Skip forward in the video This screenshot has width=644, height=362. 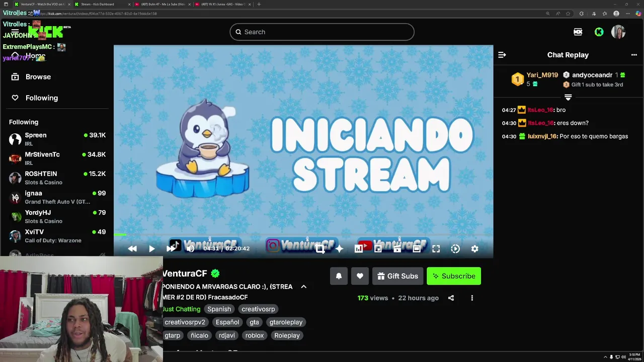point(171,248)
